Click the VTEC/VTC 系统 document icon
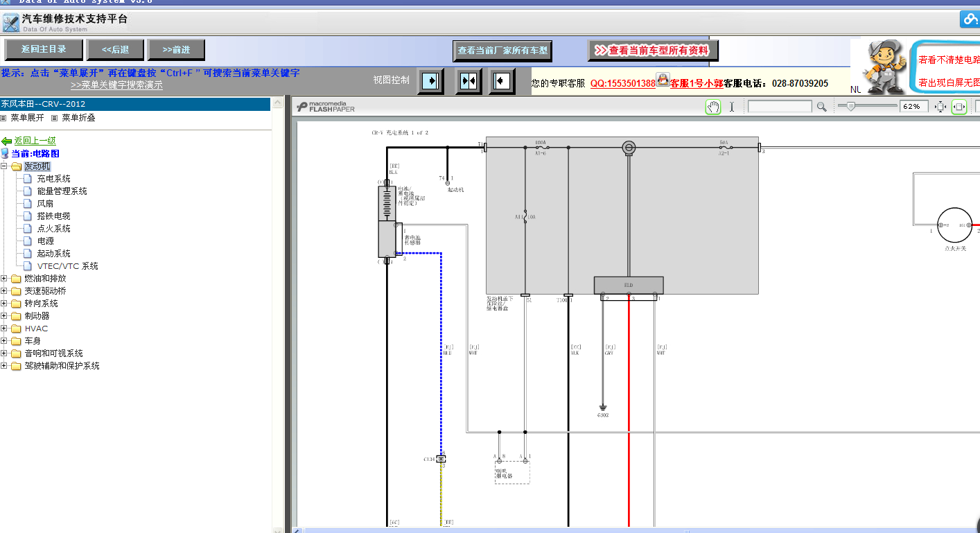This screenshot has height=533, width=980. pos(28,266)
